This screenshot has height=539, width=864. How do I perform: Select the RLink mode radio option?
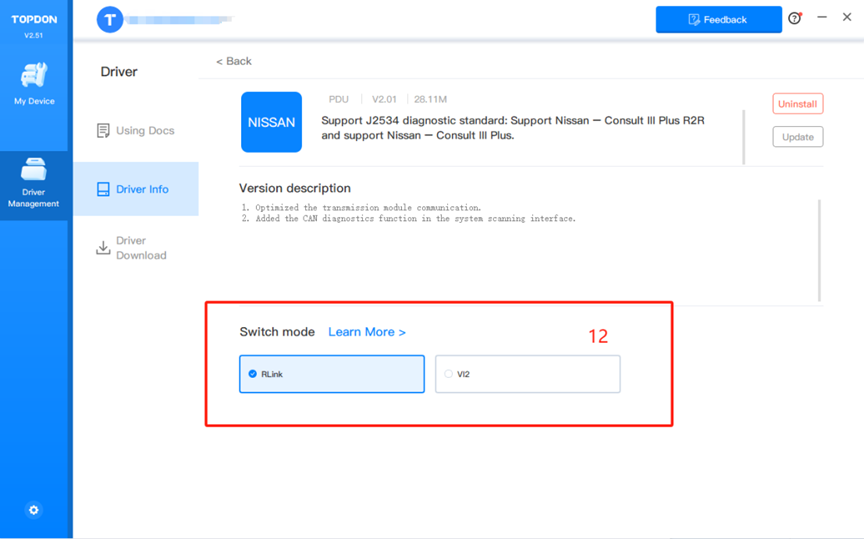[332, 374]
